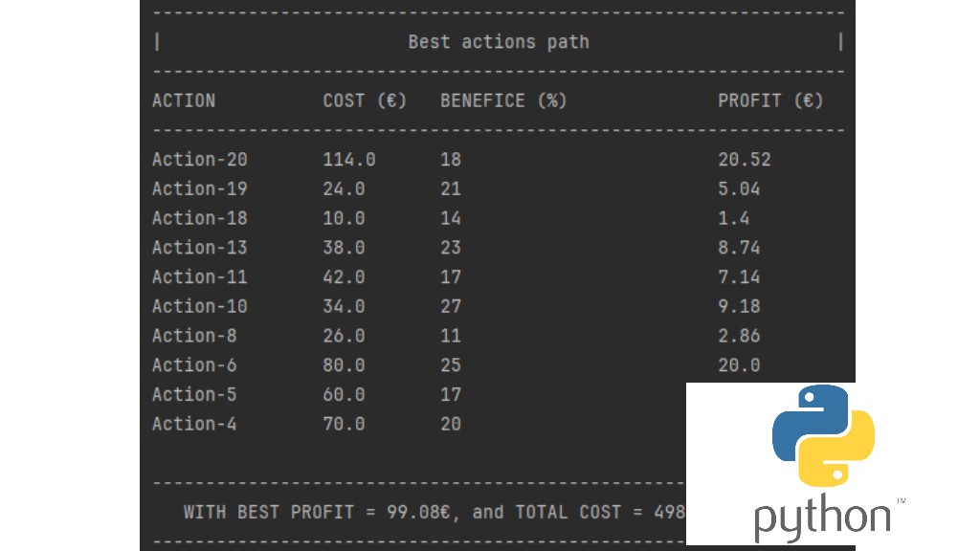Pick the Action-10 row label
This screenshot has height=551, width=980.
pos(199,306)
